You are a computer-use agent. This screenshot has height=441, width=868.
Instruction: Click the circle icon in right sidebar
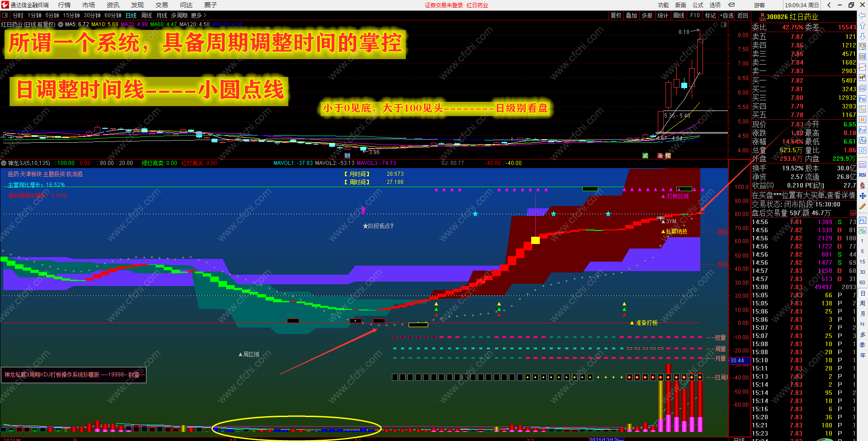(863, 150)
